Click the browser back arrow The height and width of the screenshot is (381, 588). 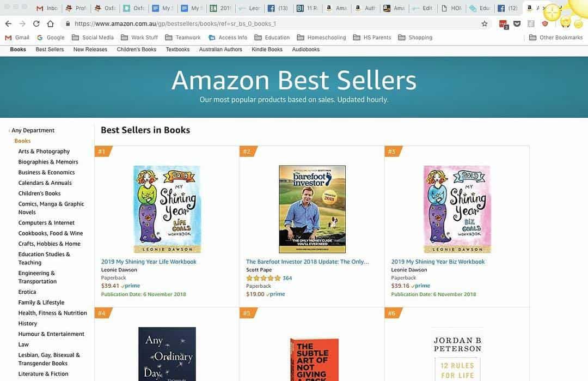(x=8, y=24)
